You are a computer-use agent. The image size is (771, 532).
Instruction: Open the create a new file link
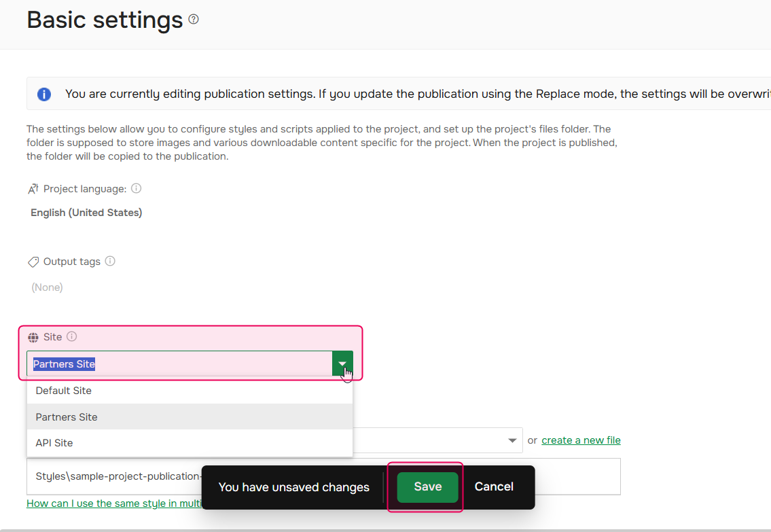(581, 440)
